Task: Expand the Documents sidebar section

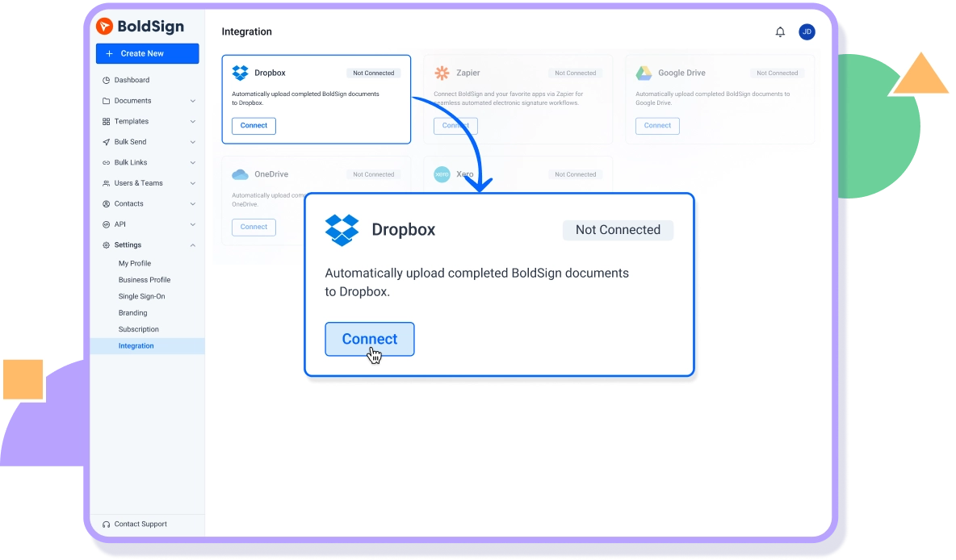Action: pyautogui.click(x=192, y=100)
